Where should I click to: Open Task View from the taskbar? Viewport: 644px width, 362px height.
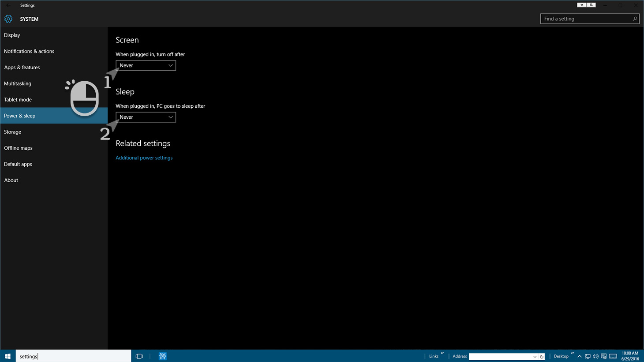pyautogui.click(x=139, y=356)
